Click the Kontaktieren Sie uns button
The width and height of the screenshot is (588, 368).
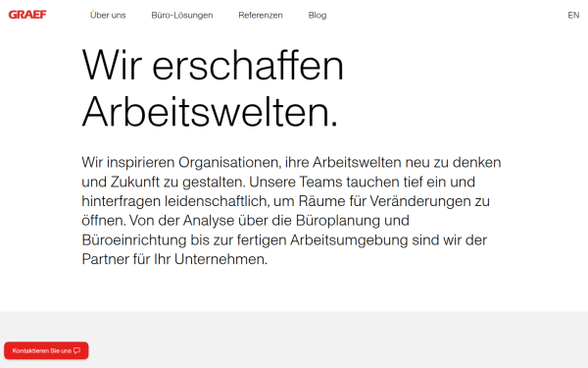point(46,350)
